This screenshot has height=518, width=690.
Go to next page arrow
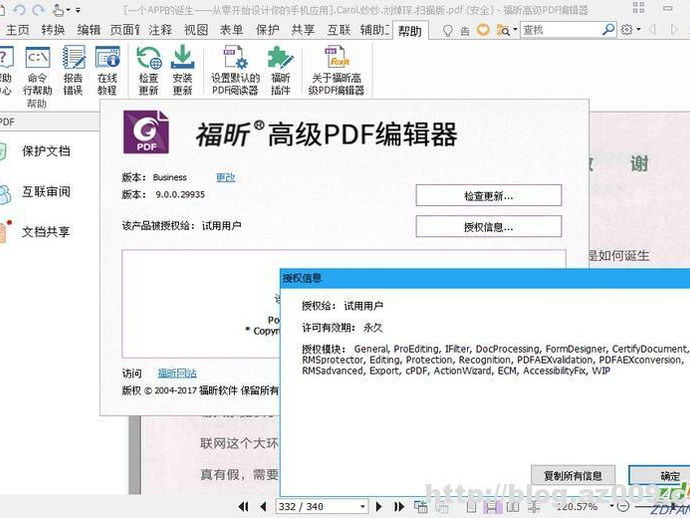(x=378, y=507)
